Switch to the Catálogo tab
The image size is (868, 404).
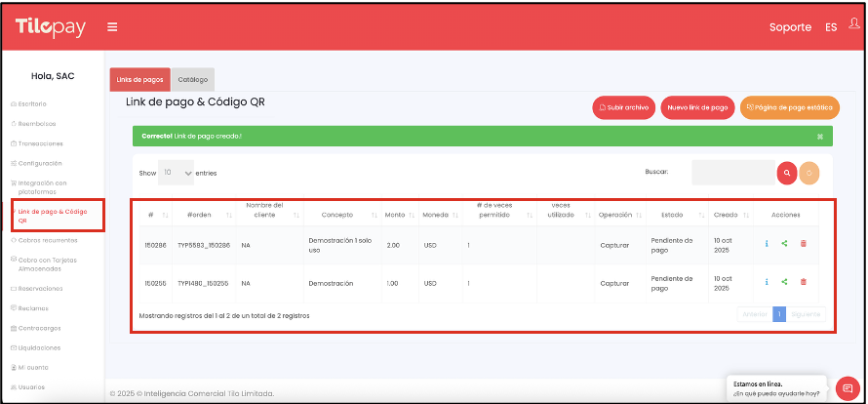[192, 79]
